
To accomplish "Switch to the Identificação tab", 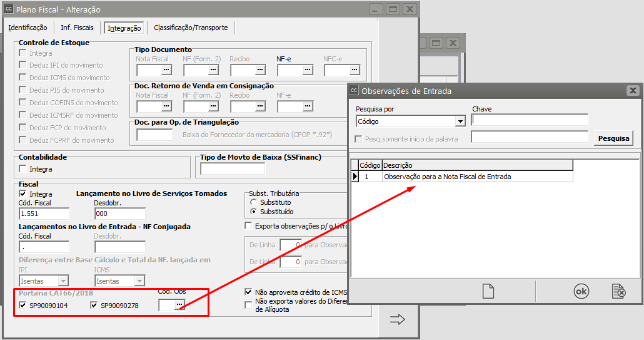I will (28, 28).
